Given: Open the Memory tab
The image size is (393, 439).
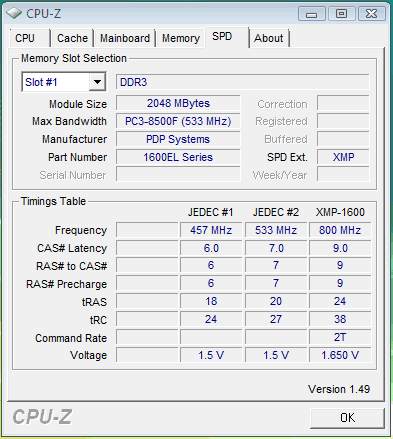Looking at the screenshot, I should [x=181, y=38].
